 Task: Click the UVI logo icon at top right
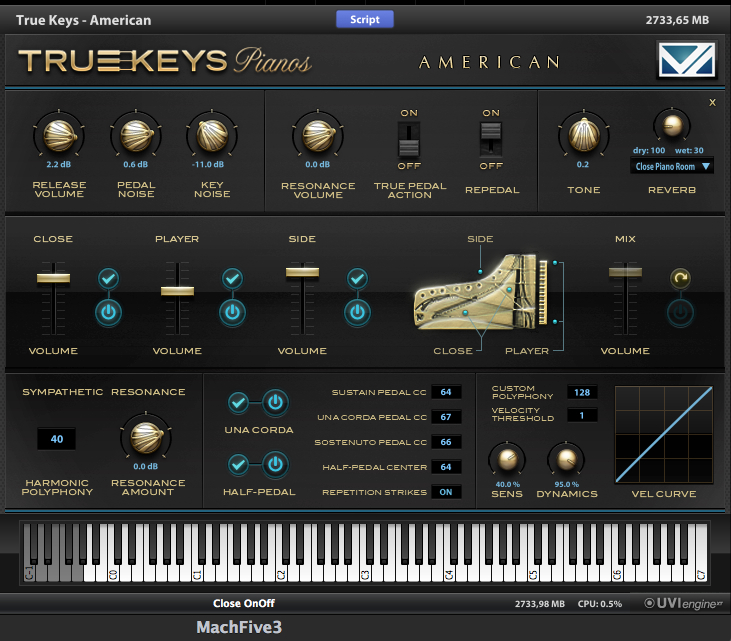click(x=687, y=60)
